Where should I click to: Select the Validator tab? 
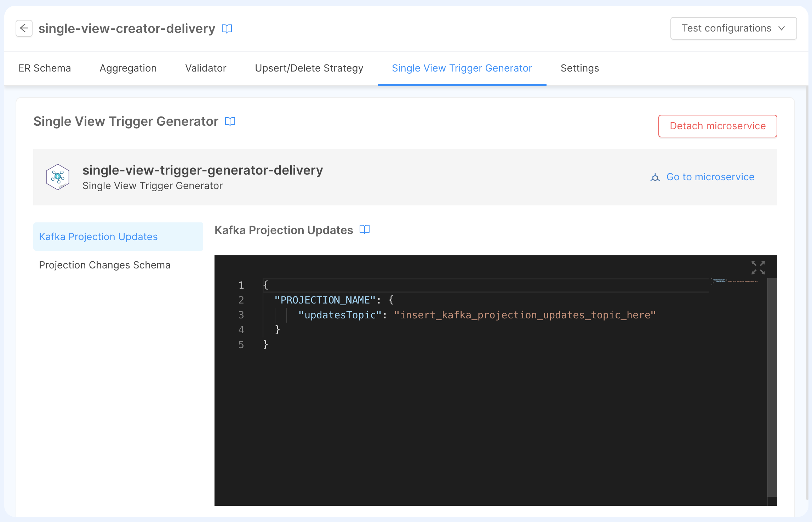pos(206,68)
